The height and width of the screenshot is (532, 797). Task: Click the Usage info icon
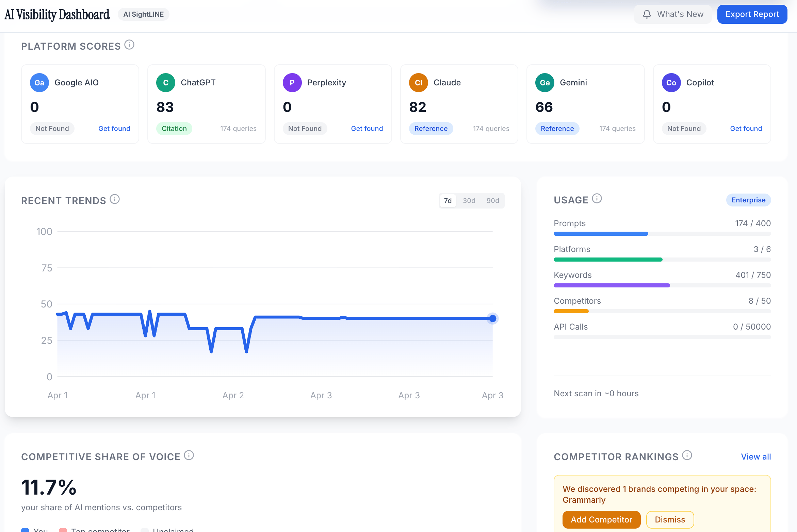(x=597, y=199)
